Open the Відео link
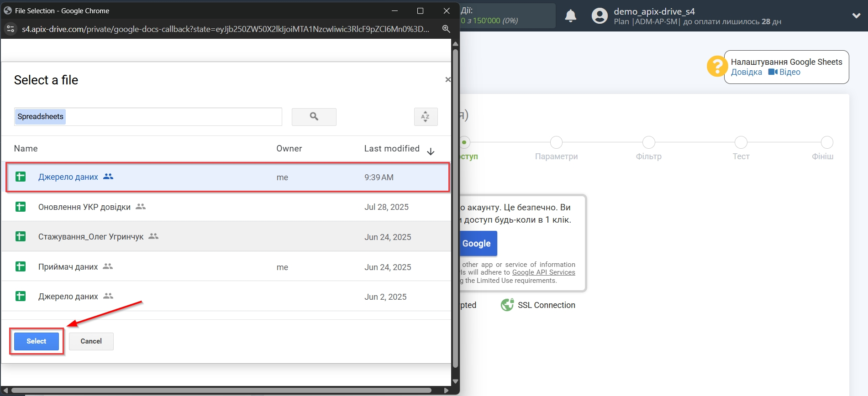 [x=784, y=72]
